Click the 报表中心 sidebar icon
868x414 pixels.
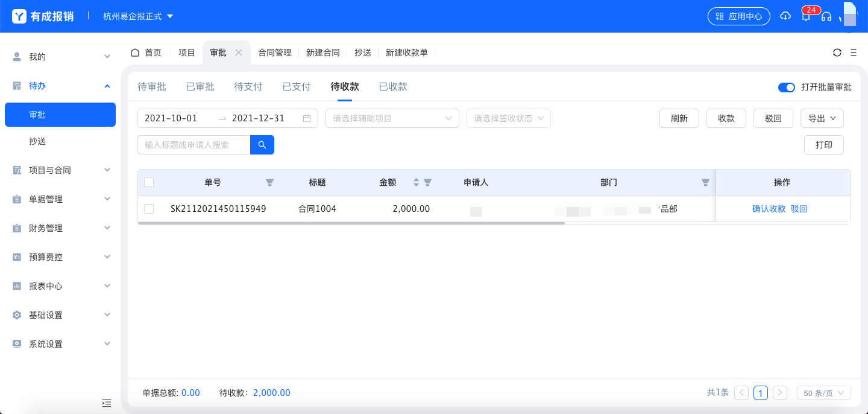point(17,286)
